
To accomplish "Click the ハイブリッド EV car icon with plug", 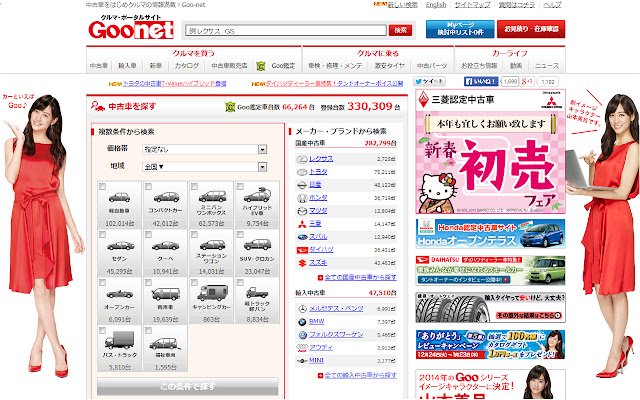I will click(x=258, y=196).
